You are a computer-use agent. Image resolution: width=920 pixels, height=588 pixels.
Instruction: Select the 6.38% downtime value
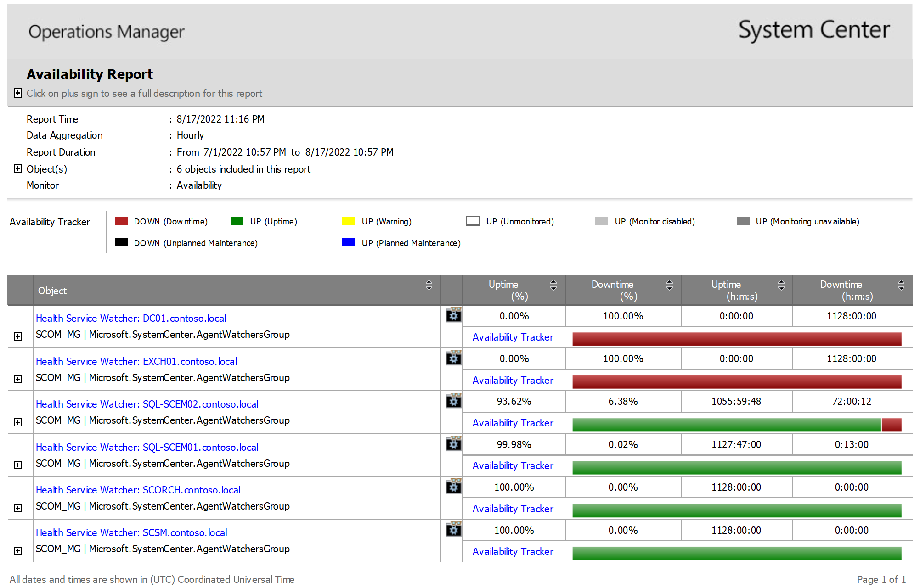coord(623,401)
